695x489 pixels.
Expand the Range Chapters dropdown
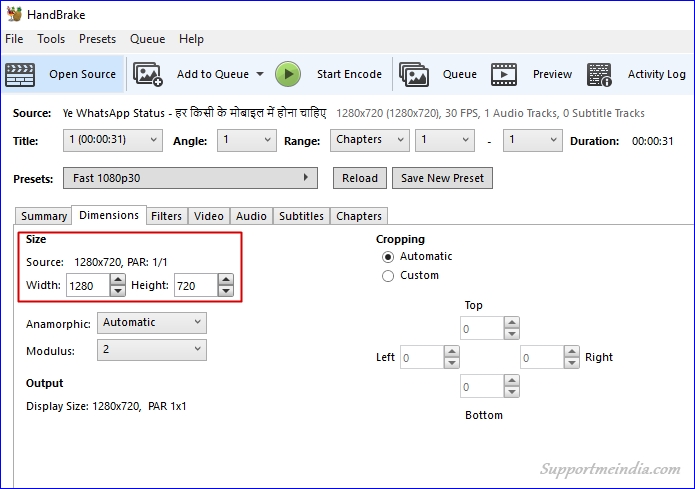coord(369,140)
